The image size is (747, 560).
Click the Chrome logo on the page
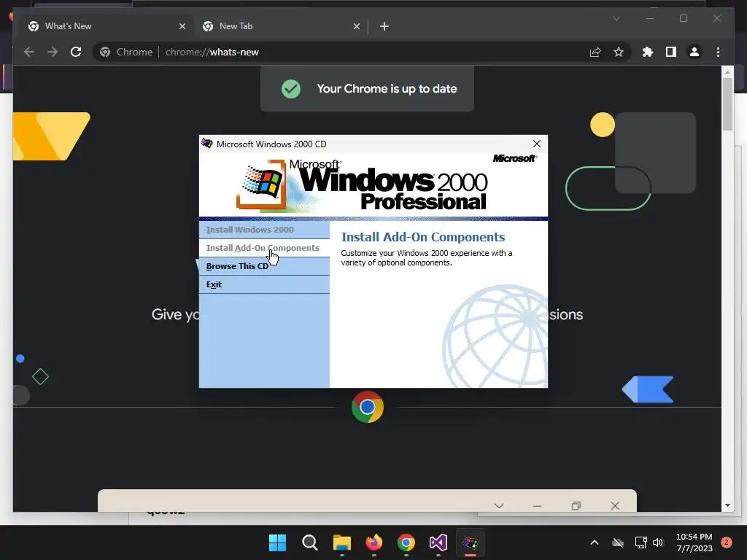click(368, 407)
